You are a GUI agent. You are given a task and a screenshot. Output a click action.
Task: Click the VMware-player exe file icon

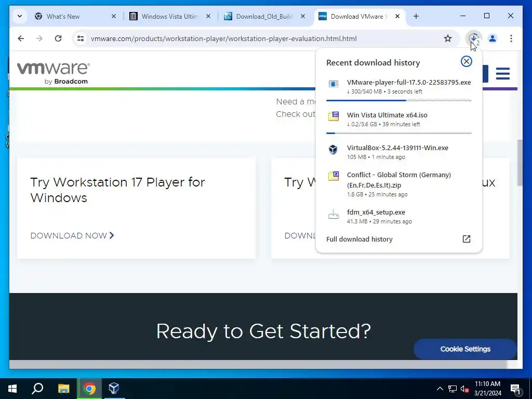tap(333, 84)
